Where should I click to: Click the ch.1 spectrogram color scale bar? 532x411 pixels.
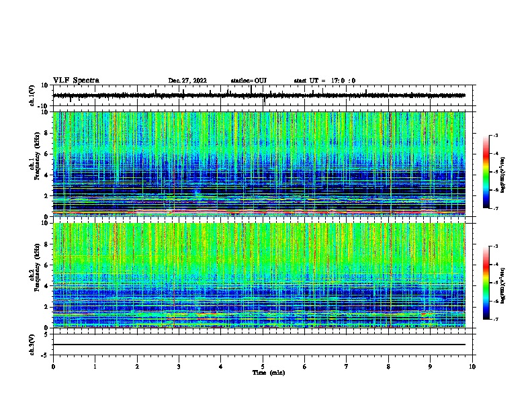486,172
